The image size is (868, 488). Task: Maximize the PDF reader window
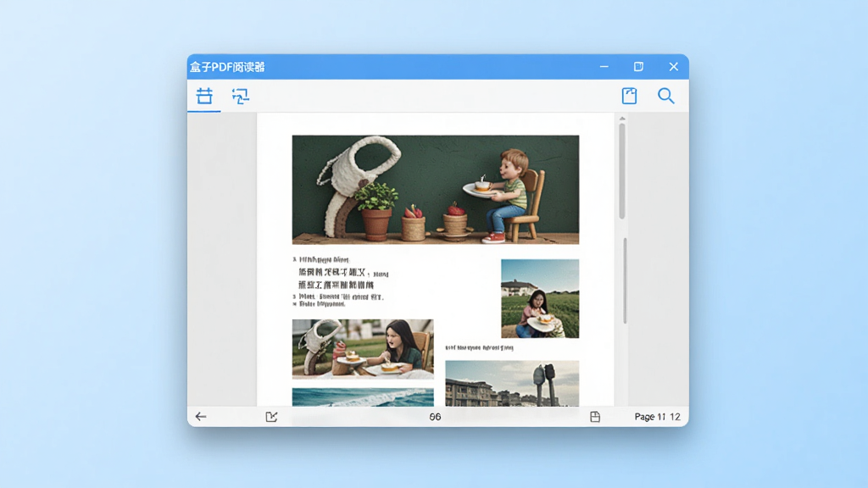click(x=638, y=66)
